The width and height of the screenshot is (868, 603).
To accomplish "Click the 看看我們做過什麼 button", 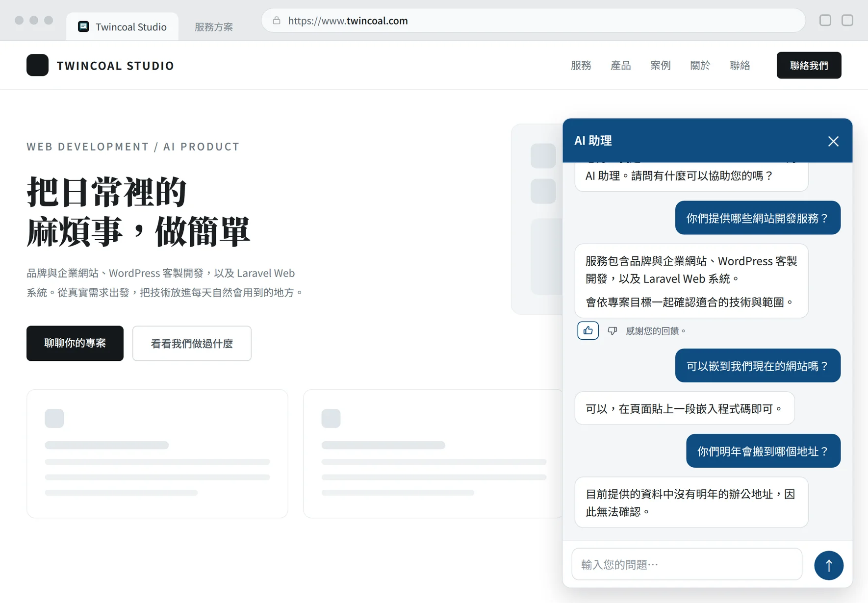I will (x=192, y=344).
